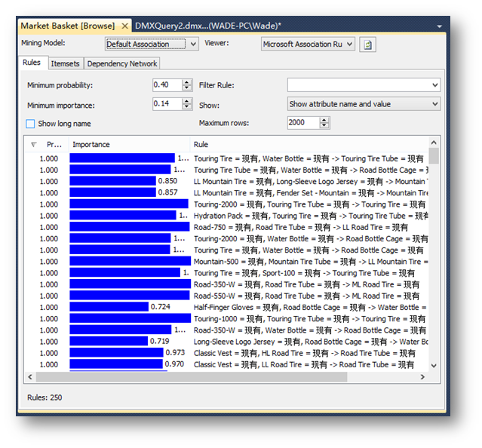Select rule Touring Tire, Sport-100
The image size is (482, 448).
(x=228, y=273)
